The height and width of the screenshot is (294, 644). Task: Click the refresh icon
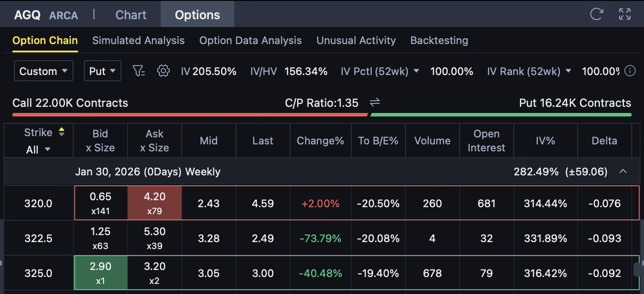click(596, 14)
